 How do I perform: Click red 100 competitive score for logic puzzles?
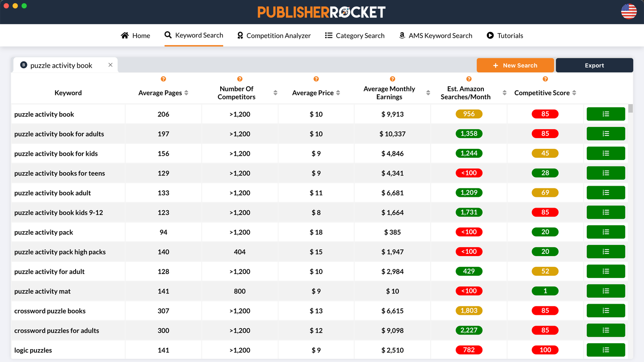tap(545, 350)
